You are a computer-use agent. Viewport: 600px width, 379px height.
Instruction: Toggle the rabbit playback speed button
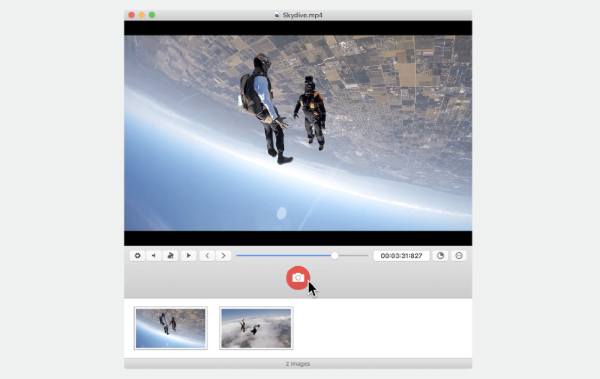point(170,256)
